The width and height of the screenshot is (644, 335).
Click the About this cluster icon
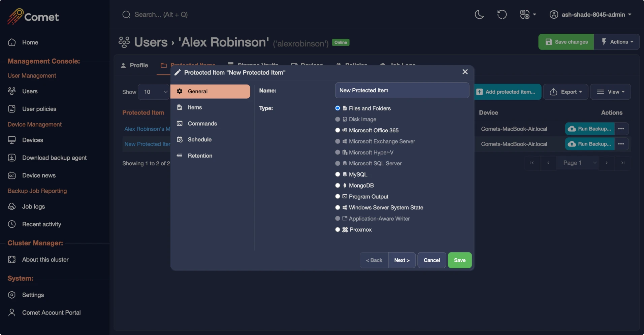click(12, 260)
